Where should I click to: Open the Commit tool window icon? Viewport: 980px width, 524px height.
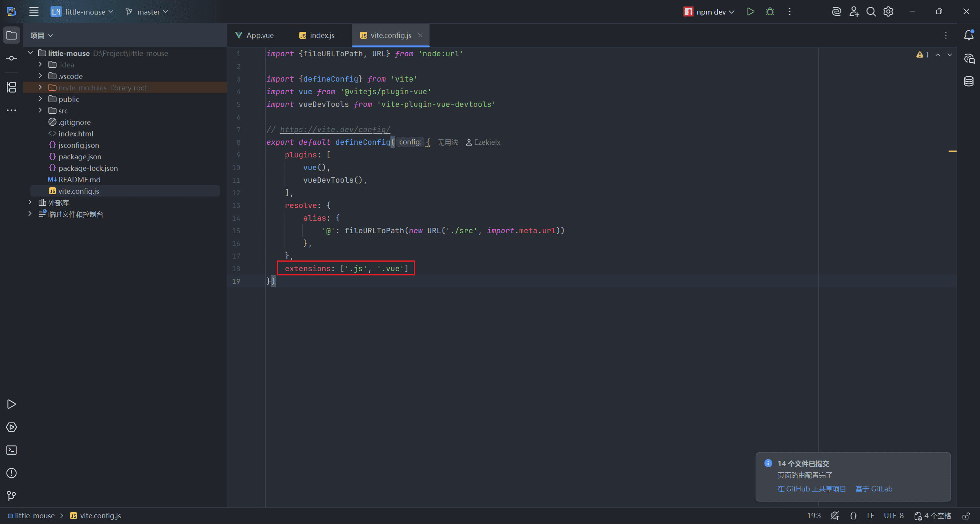pyautogui.click(x=11, y=58)
